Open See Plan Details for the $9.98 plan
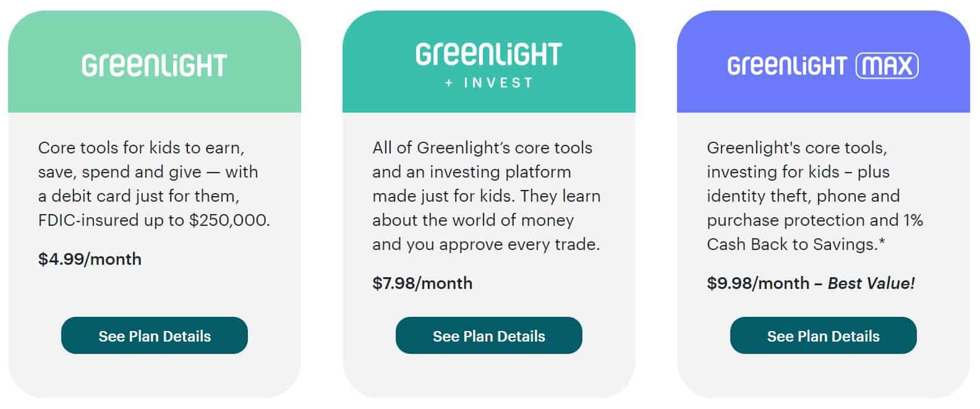The image size is (980, 409). click(824, 335)
